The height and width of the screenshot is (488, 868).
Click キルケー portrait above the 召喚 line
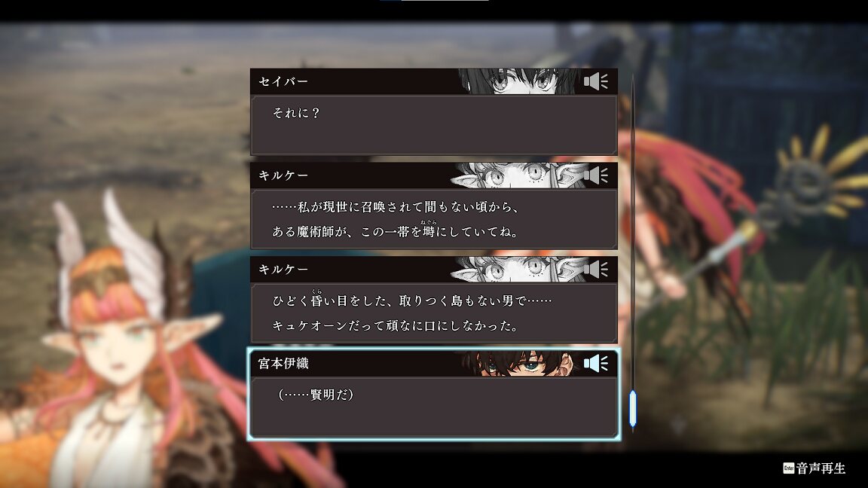(x=518, y=175)
